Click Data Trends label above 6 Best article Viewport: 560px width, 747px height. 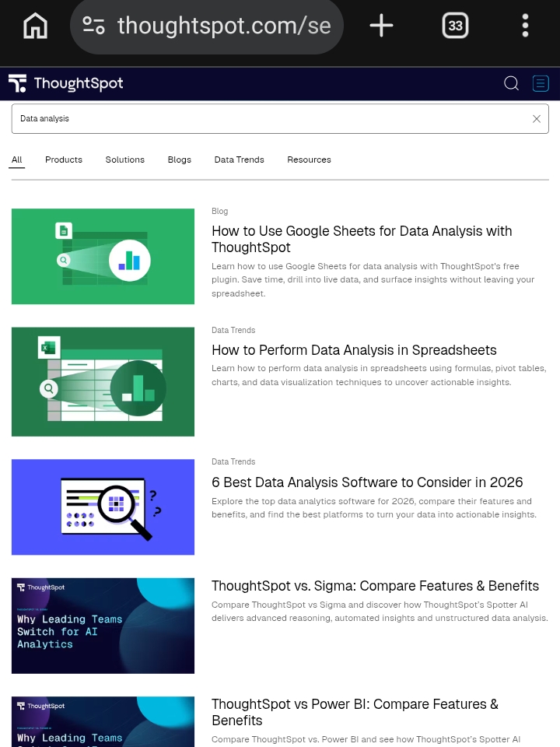233,461
